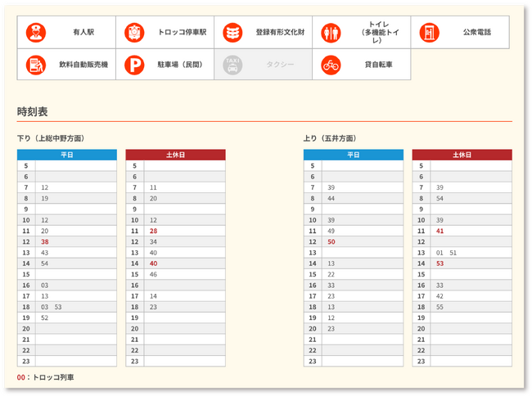Screen dimensions: 532x396
Task: Click the parking (駐車場) P icon
Action: pyautogui.click(x=134, y=64)
